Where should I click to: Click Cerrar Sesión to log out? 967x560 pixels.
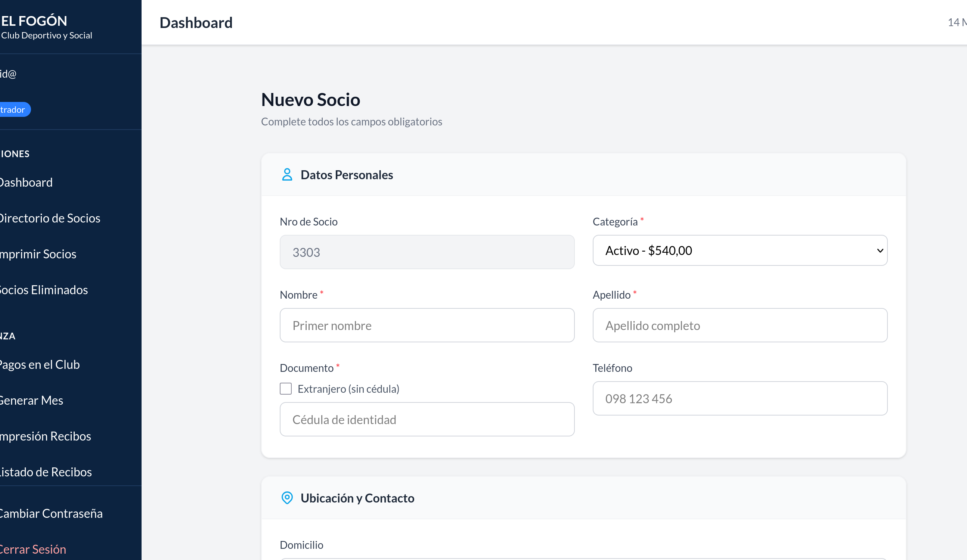(x=33, y=549)
